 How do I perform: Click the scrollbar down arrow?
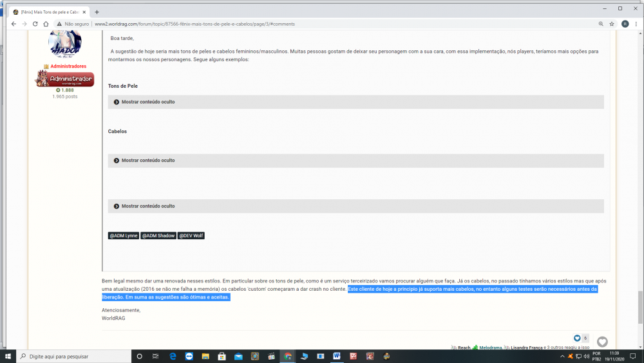click(x=640, y=347)
